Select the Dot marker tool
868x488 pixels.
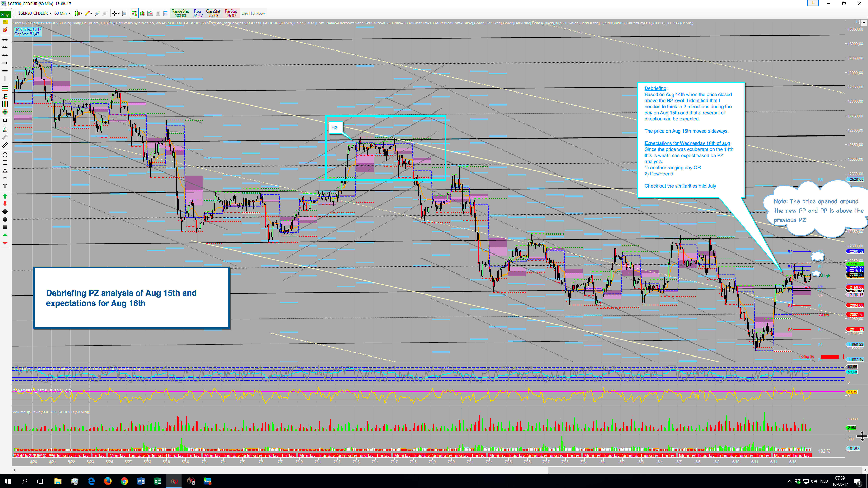pyautogui.click(x=5, y=219)
